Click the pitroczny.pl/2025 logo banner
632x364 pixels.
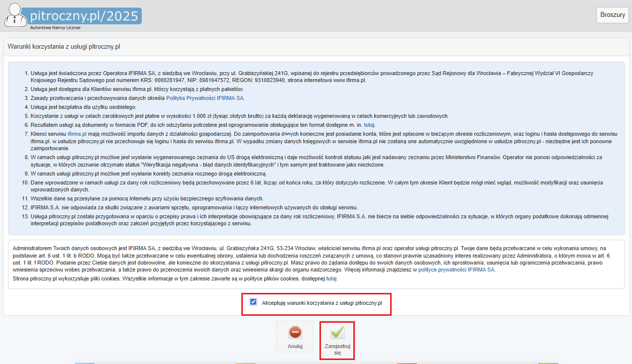pos(85,15)
